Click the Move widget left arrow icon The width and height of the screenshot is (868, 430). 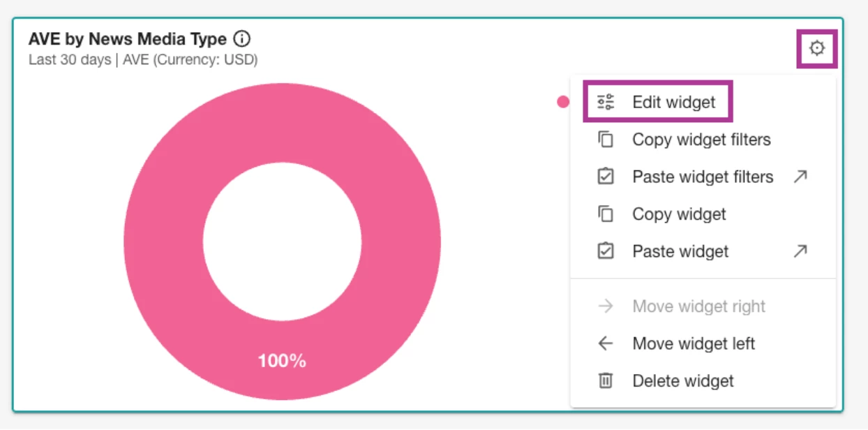tap(606, 343)
